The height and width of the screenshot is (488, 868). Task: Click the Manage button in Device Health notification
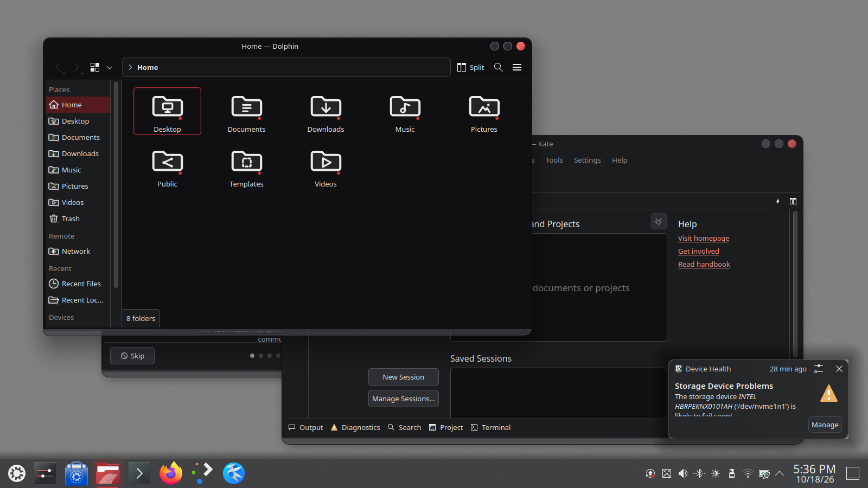[825, 425]
